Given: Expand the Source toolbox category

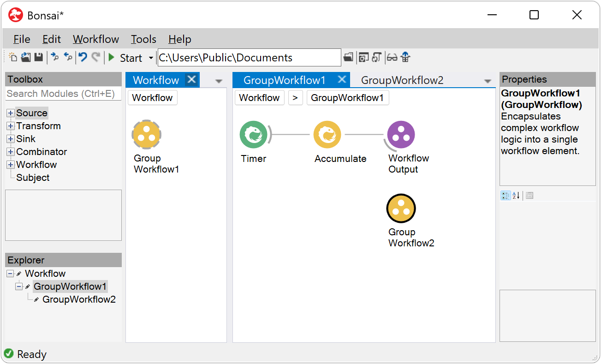Looking at the screenshot, I should (11, 113).
